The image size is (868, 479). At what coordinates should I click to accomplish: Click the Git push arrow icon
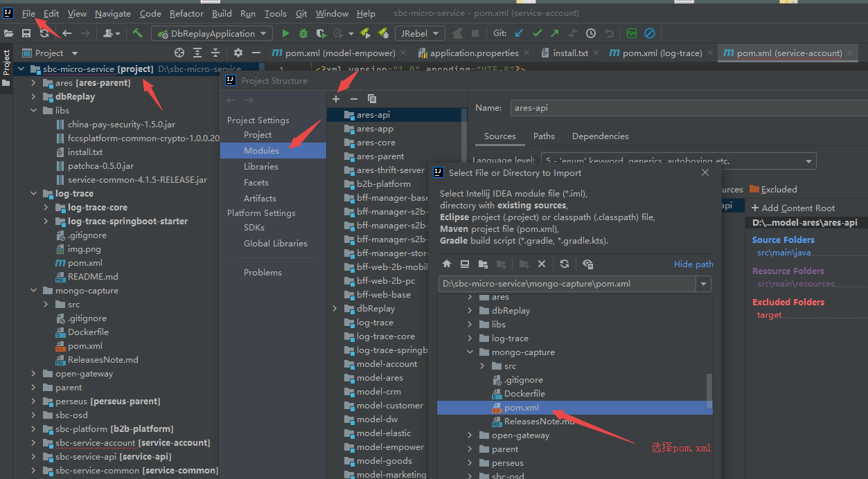click(554, 33)
